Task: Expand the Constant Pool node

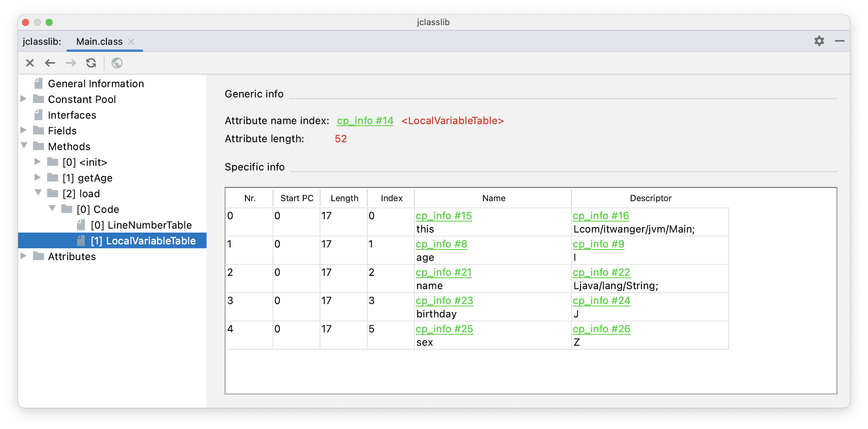Action: click(24, 99)
